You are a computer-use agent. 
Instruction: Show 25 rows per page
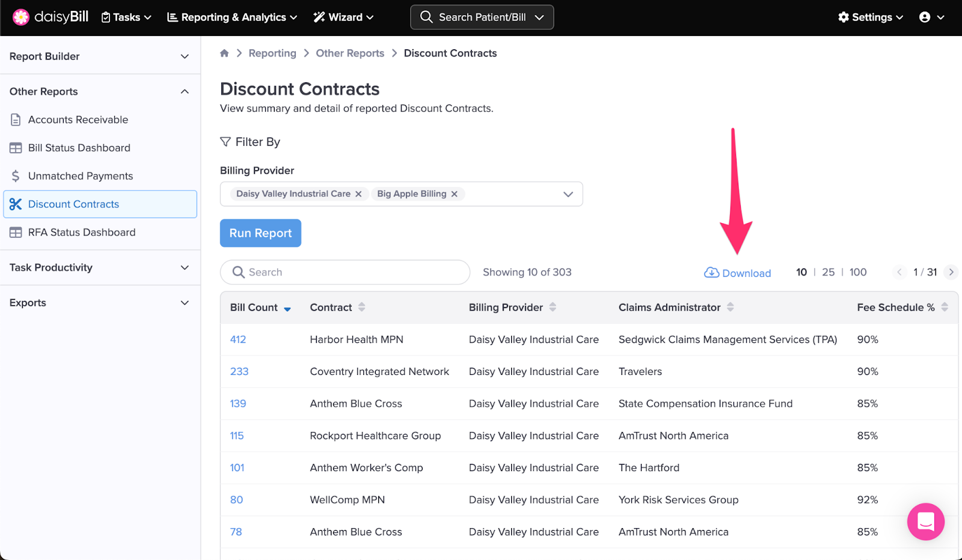click(x=828, y=272)
